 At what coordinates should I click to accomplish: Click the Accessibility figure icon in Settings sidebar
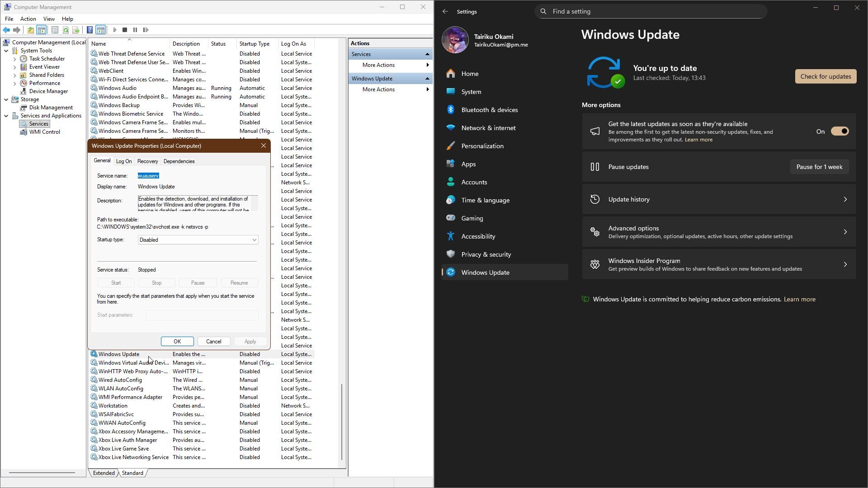click(451, 236)
